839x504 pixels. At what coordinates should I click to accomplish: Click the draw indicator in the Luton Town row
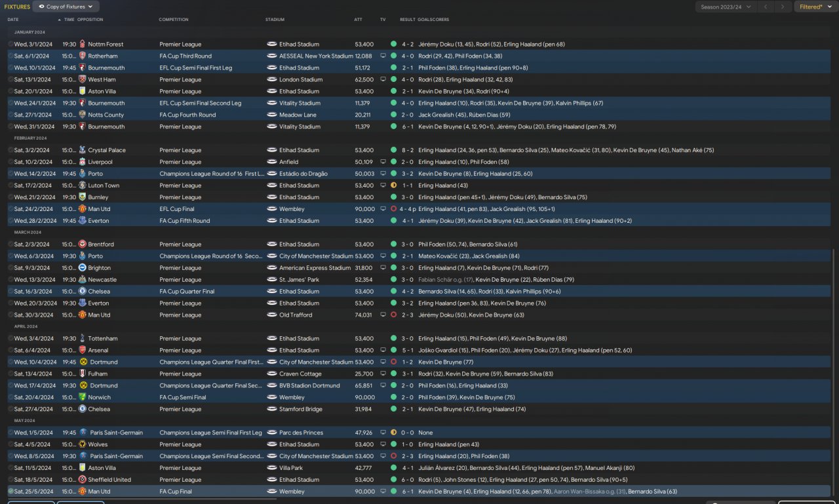tap(393, 185)
